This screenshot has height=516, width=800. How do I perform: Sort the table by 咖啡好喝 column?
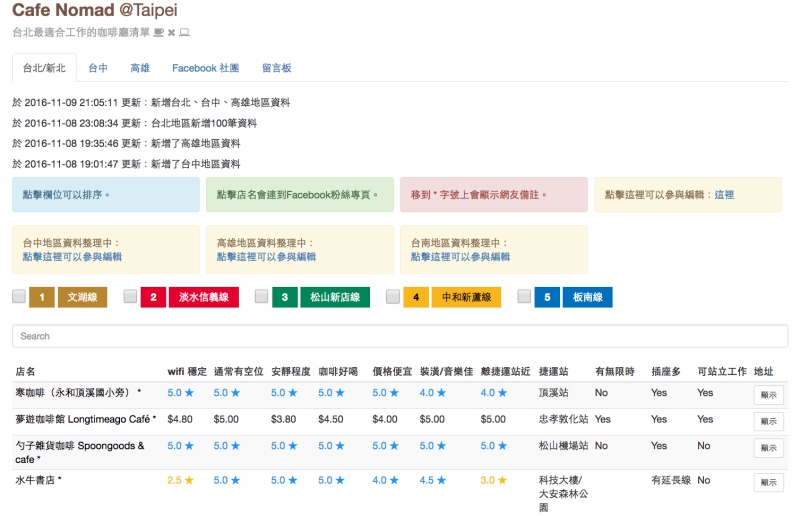[x=337, y=372]
